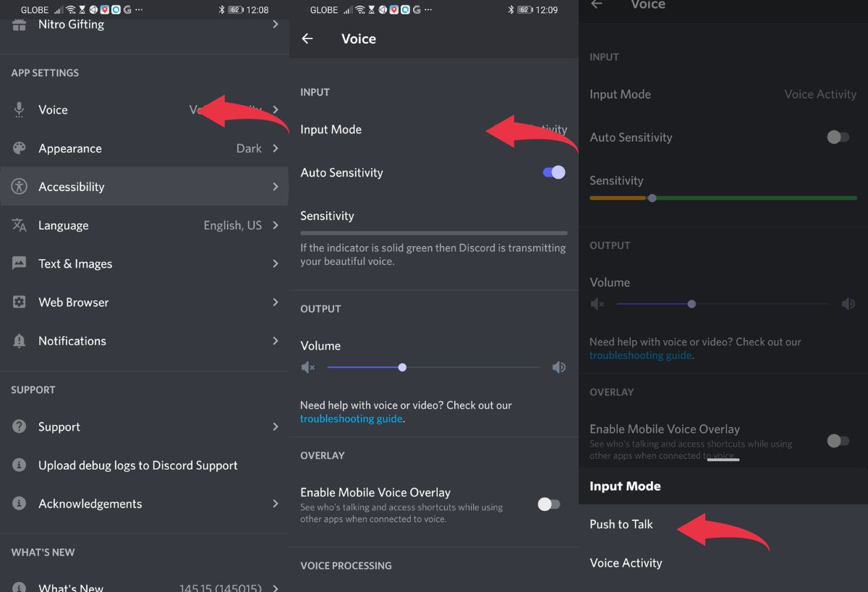
Task: Tap the Web Browser icon
Action: [20, 303]
